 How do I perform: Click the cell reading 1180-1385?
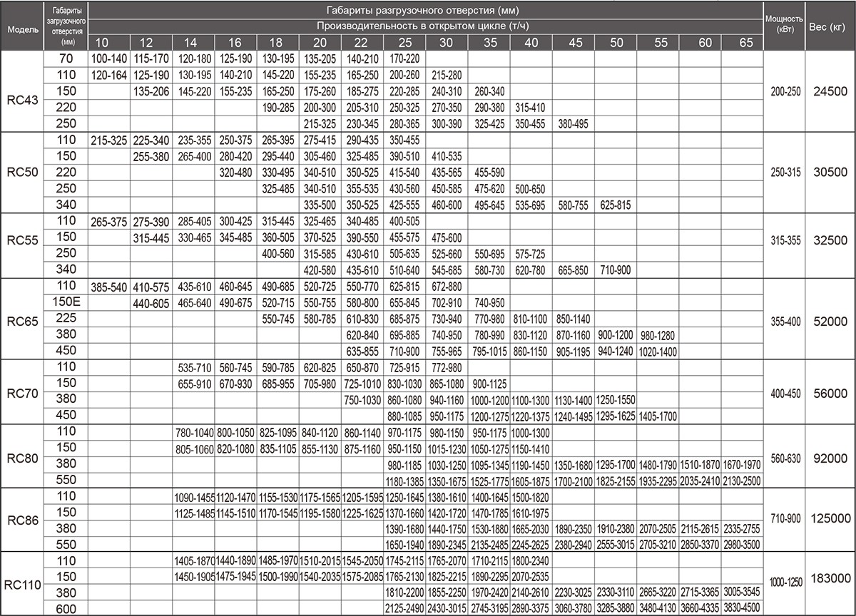click(404, 481)
